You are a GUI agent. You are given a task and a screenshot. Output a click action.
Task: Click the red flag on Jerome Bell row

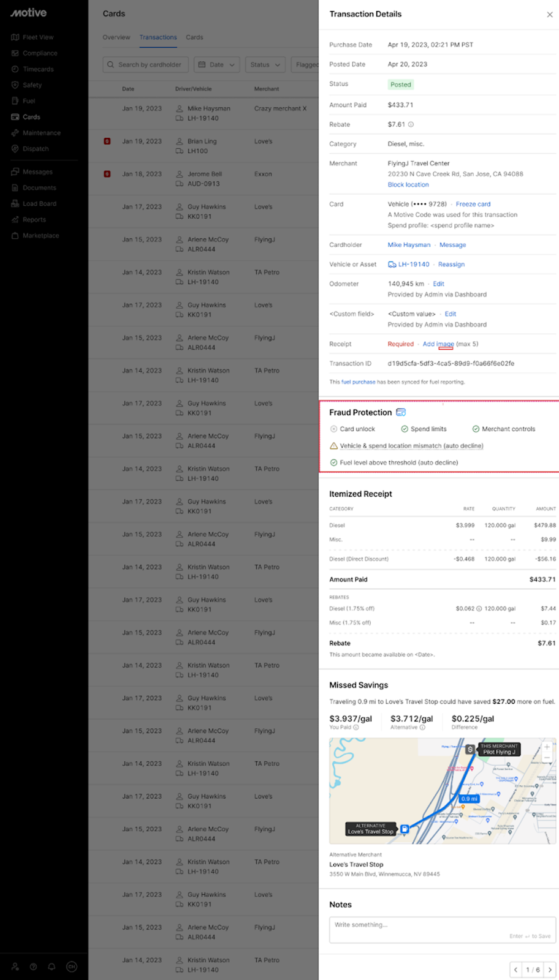pos(107,174)
